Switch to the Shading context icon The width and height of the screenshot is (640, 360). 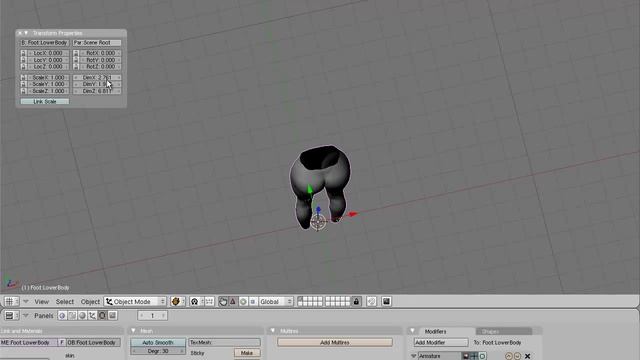82,316
